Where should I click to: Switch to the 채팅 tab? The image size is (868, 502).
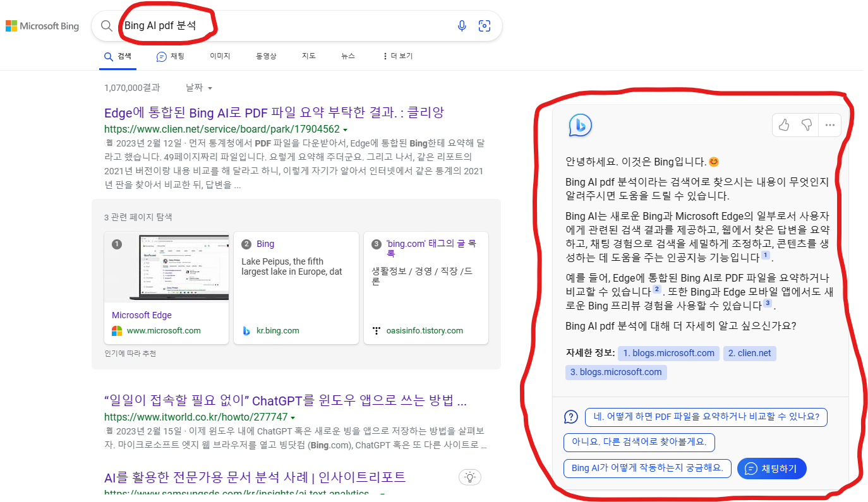coord(171,56)
